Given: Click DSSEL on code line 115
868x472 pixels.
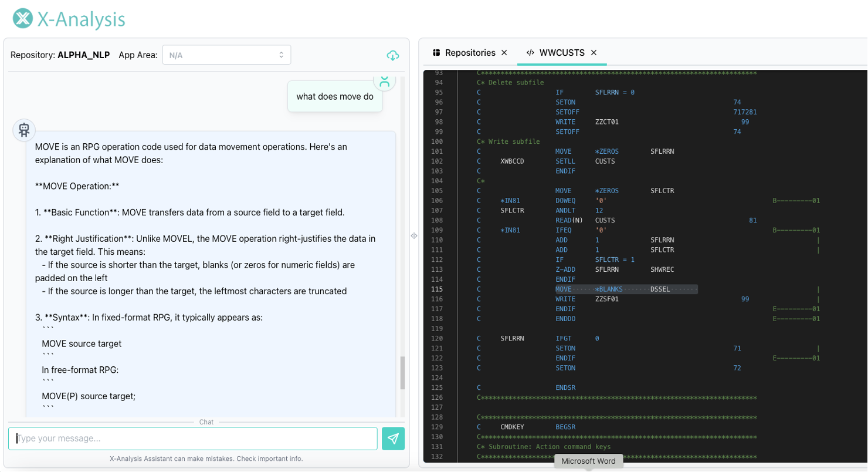Looking at the screenshot, I should [x=660, y=289].
